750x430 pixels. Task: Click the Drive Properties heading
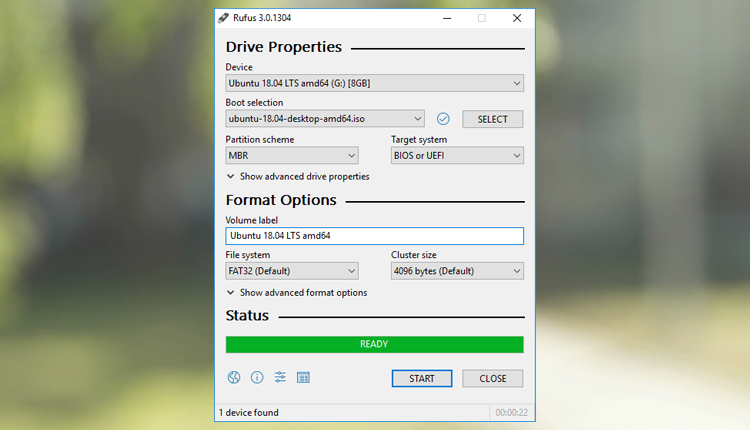point(284,47)
